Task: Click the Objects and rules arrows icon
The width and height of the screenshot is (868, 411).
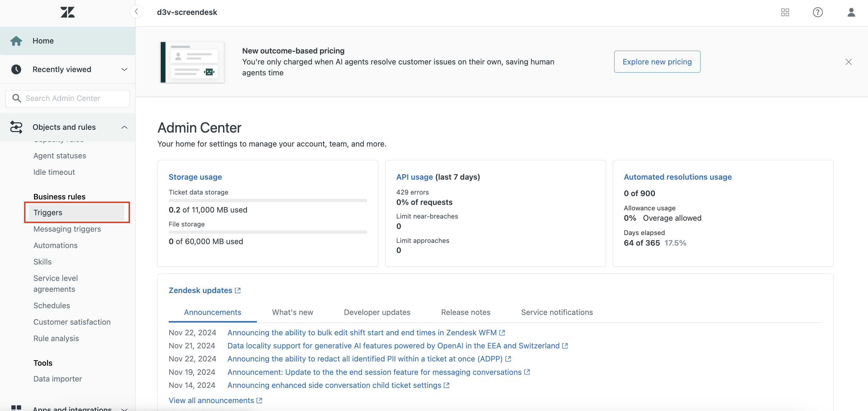Action: [16, 127]
